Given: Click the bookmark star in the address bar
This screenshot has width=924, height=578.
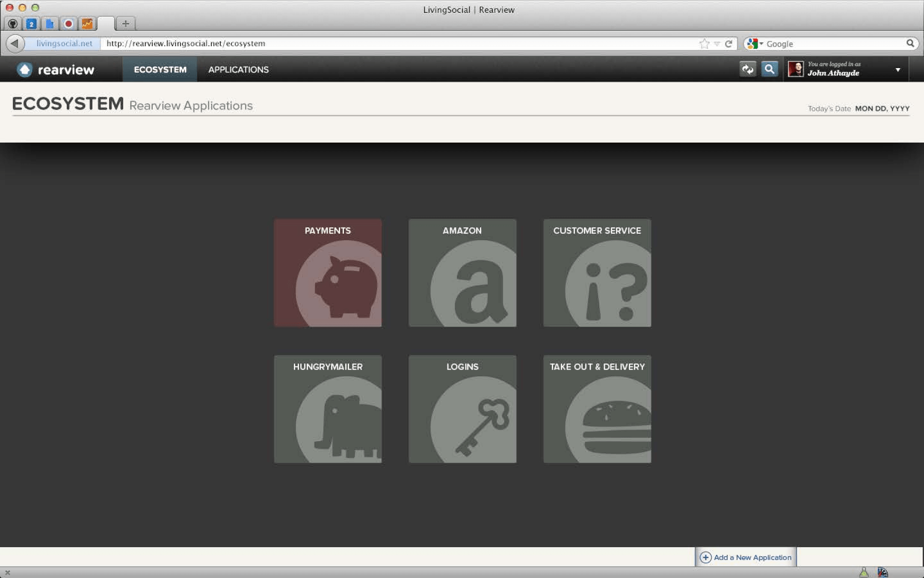Looking at the screenshot, I should coord(704,44).
